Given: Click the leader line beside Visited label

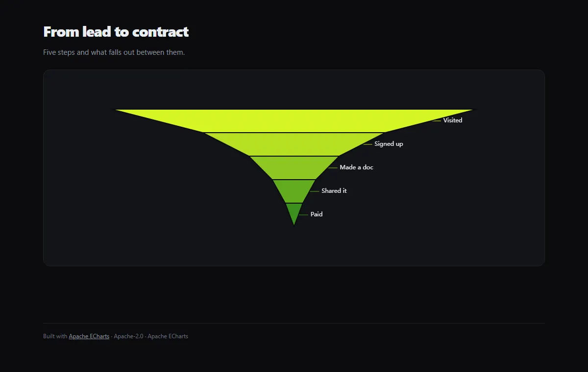Looking at the screenshot, I should (x=437, y=120).
